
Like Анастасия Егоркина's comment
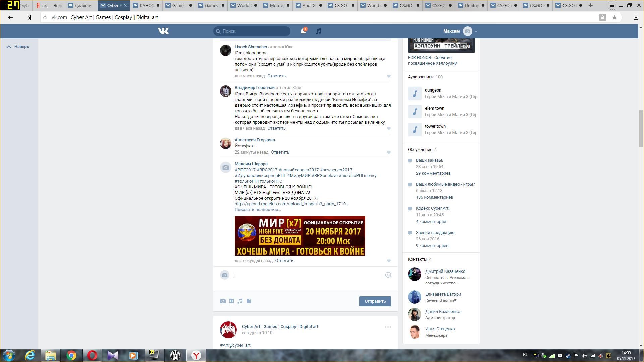click(389, 152)
